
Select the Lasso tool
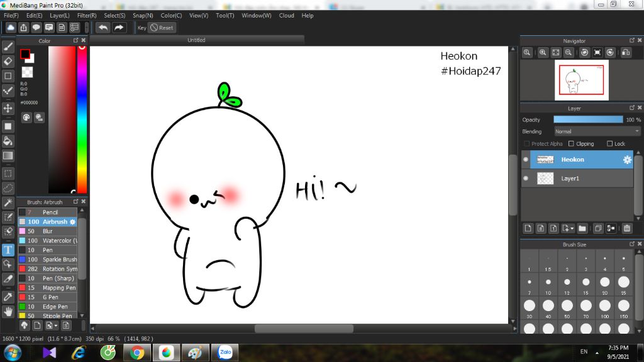(8, 188)
